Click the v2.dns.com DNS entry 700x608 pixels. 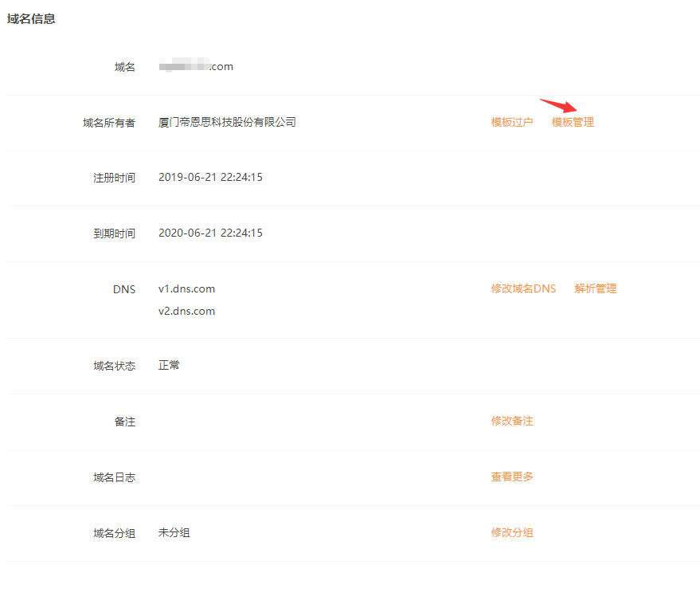pyautogui.click(x=186, y=311)
